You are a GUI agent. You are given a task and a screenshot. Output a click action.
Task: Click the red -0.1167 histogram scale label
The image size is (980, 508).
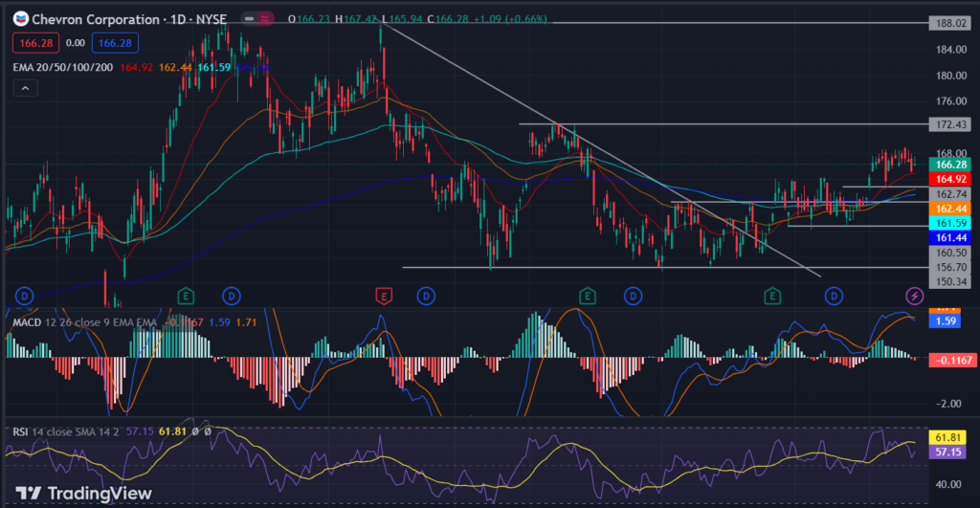point(952,360)
